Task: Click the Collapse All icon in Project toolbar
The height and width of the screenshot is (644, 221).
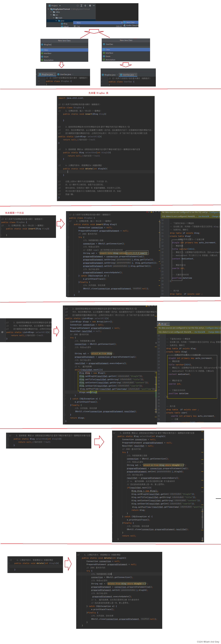Action: [x=85, y=5]
